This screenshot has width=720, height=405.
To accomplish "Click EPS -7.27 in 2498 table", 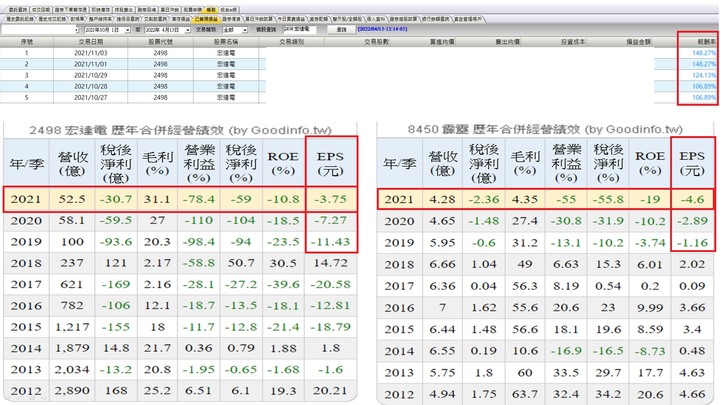I will tap(331, 220).
